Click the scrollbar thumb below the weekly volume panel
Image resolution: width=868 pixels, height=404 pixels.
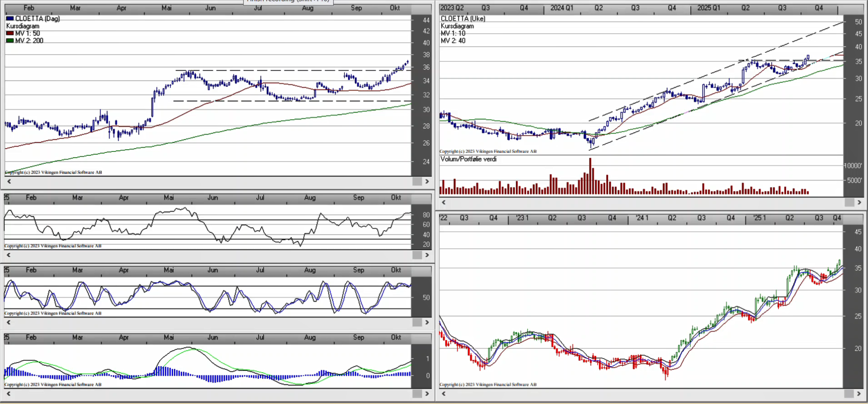coord(849,202)
